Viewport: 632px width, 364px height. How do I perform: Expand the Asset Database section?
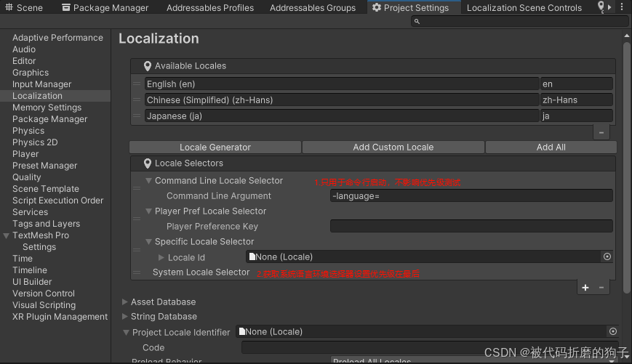click(125, 302)
